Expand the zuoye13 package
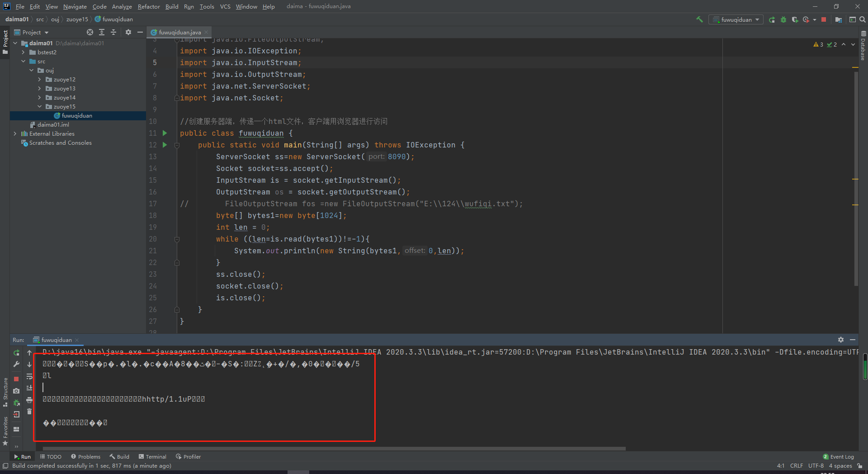Screen dimensions: 868x474 (39, 88)
